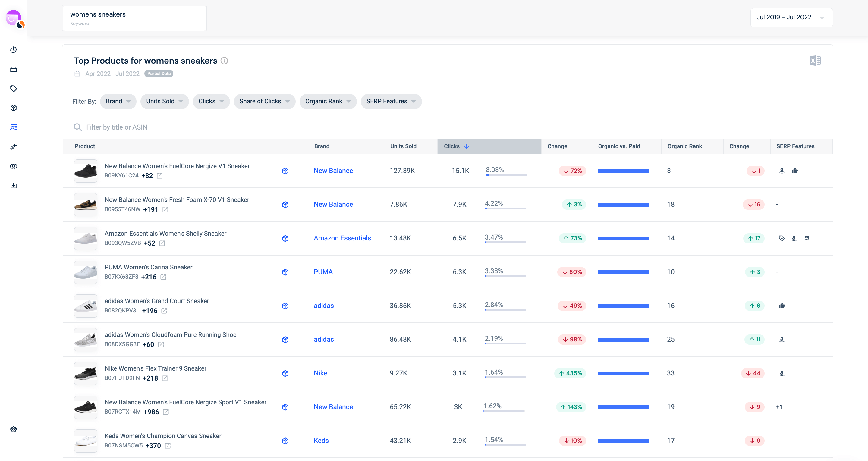Click the Amazon icon in SERP Features for FuelCore Nergize
868x461 pixels.
[x=781, y=171]
